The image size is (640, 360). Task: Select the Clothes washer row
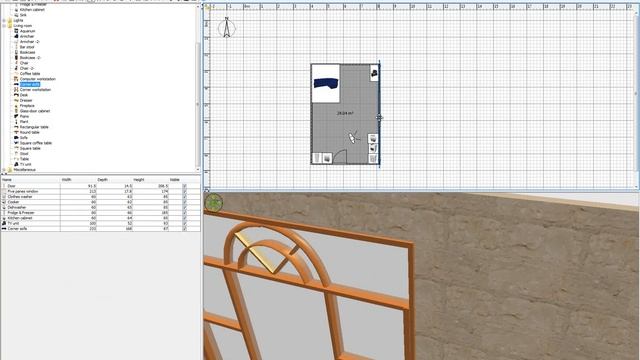tap(100, 196)
